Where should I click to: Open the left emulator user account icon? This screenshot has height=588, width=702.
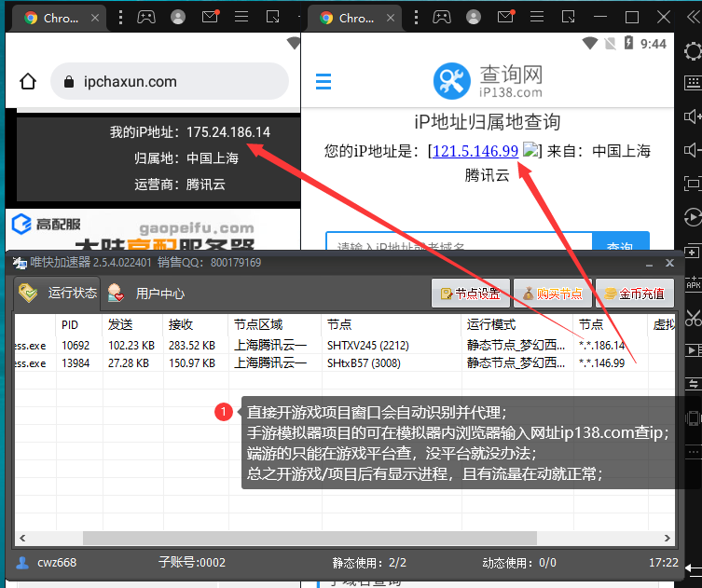[178, 18]
